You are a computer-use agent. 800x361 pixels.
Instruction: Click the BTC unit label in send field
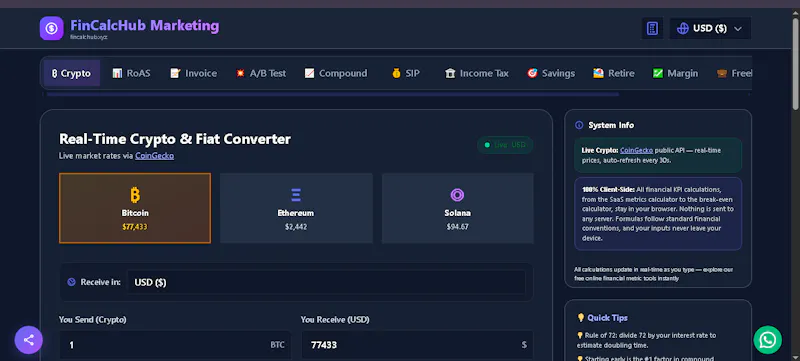tap(277, 345)
